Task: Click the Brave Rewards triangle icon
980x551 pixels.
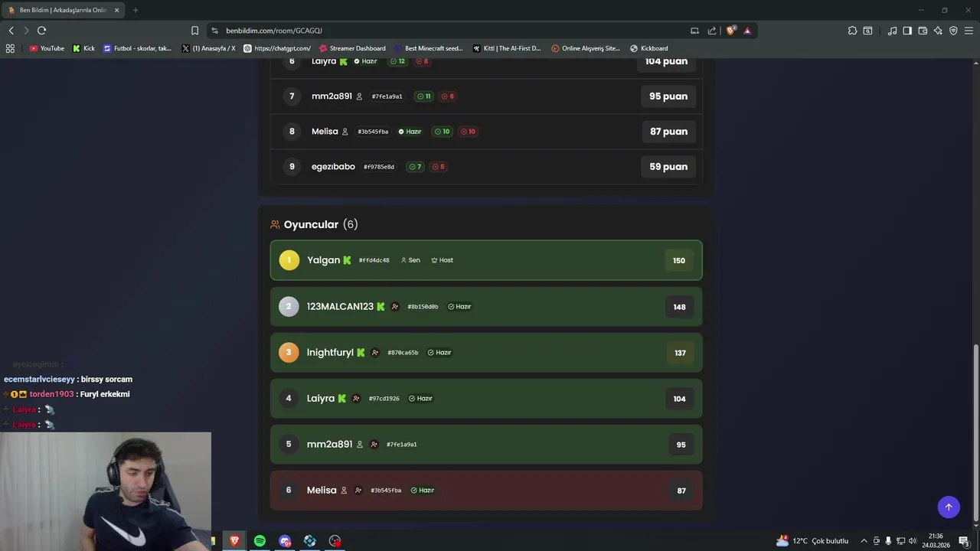Action: point(747,31)
